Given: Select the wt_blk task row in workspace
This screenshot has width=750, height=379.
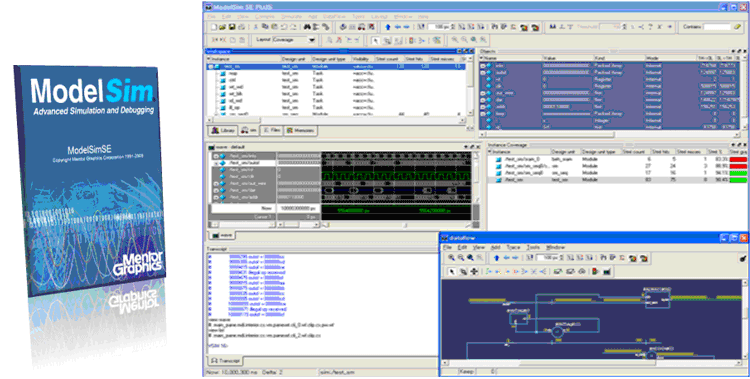Looking at the screenshot, I should 337,94.
